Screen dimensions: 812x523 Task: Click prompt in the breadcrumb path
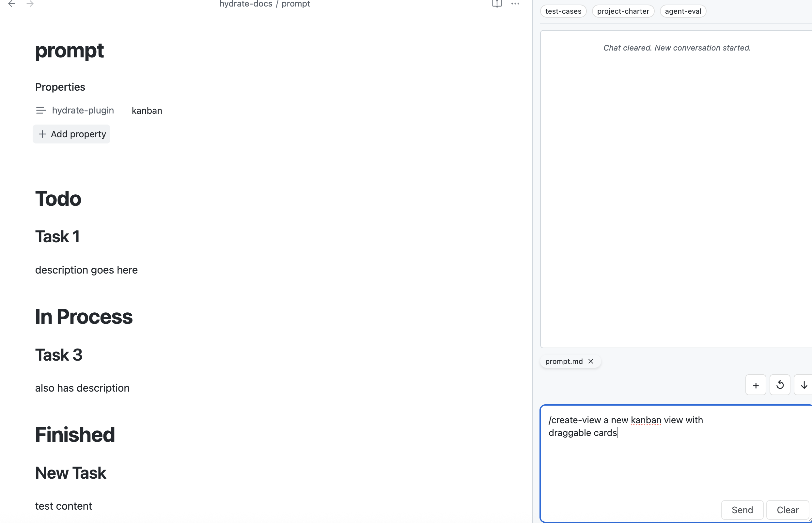pos(296,4)
